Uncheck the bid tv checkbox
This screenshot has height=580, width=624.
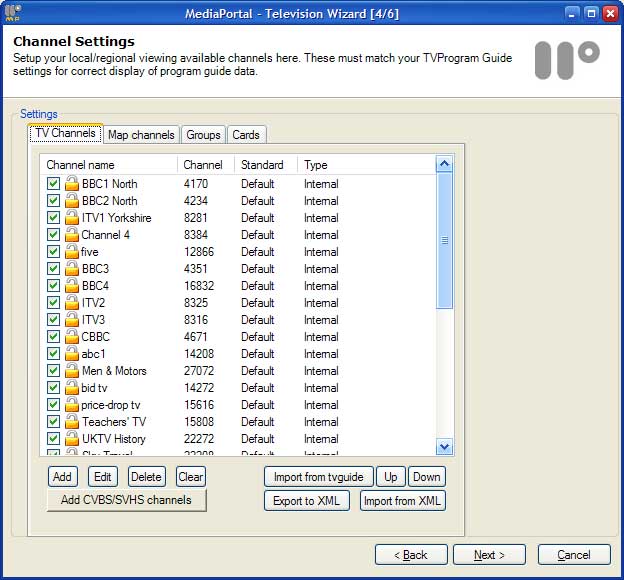coord(53,387)
